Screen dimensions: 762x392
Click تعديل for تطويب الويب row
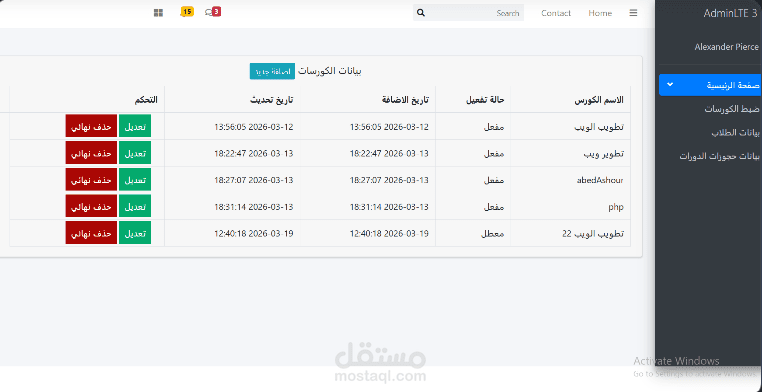[135, 126]
